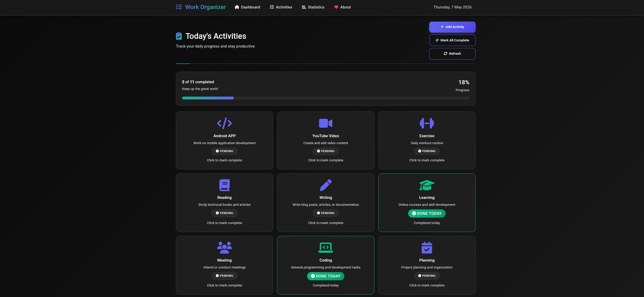Click the circular arrows icon in Refresh

coord(445,53)
